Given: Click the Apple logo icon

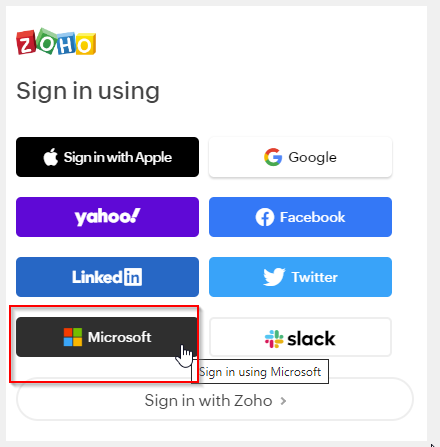Looking at the screenshot, I should [51, 157].
